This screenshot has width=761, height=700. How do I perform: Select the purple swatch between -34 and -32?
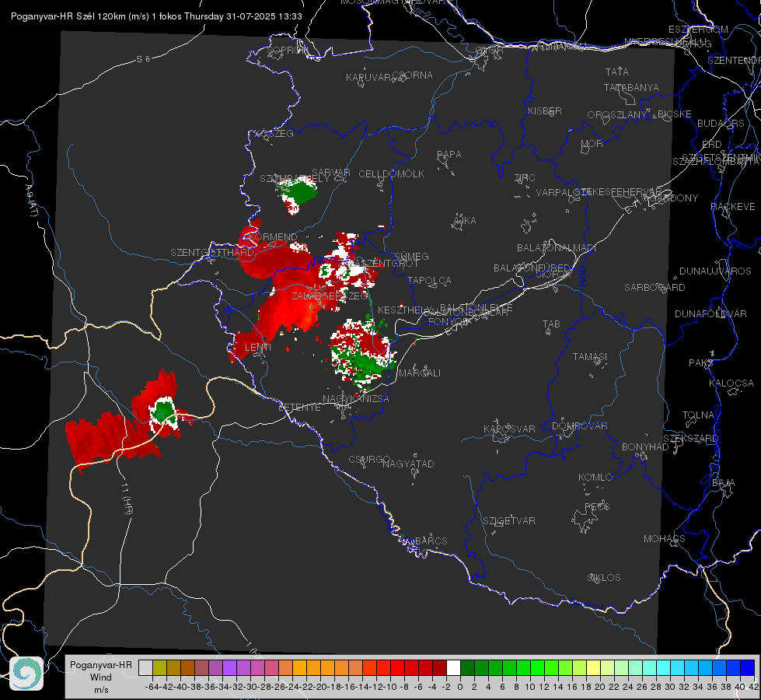pyautogui.click(x=229, y=667)
